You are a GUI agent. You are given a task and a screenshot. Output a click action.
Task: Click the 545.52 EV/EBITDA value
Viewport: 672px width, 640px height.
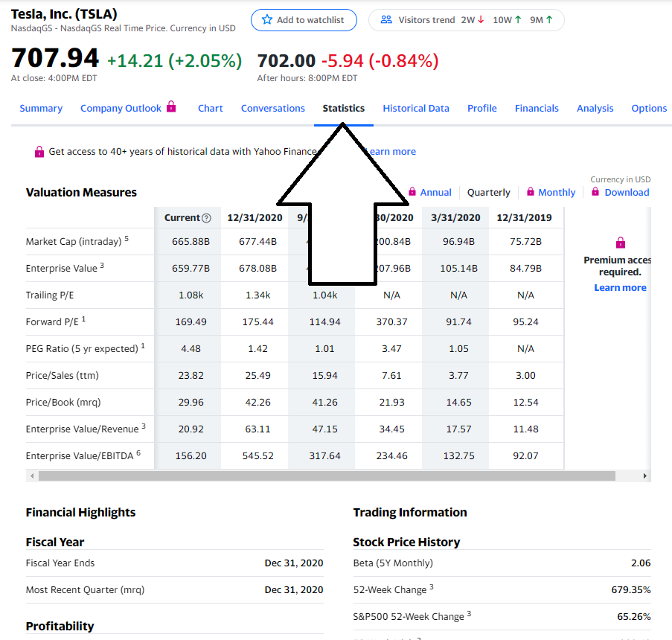click(x=258, y=456)
